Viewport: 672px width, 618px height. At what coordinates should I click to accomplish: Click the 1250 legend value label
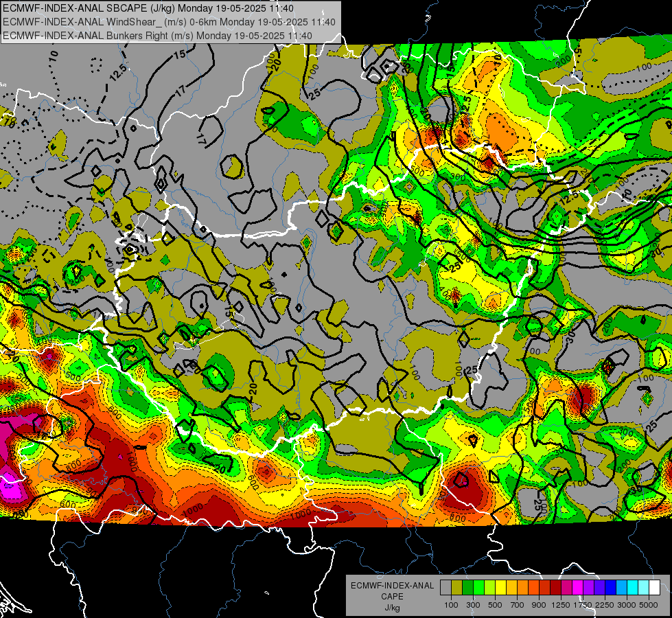click(561, 605)
